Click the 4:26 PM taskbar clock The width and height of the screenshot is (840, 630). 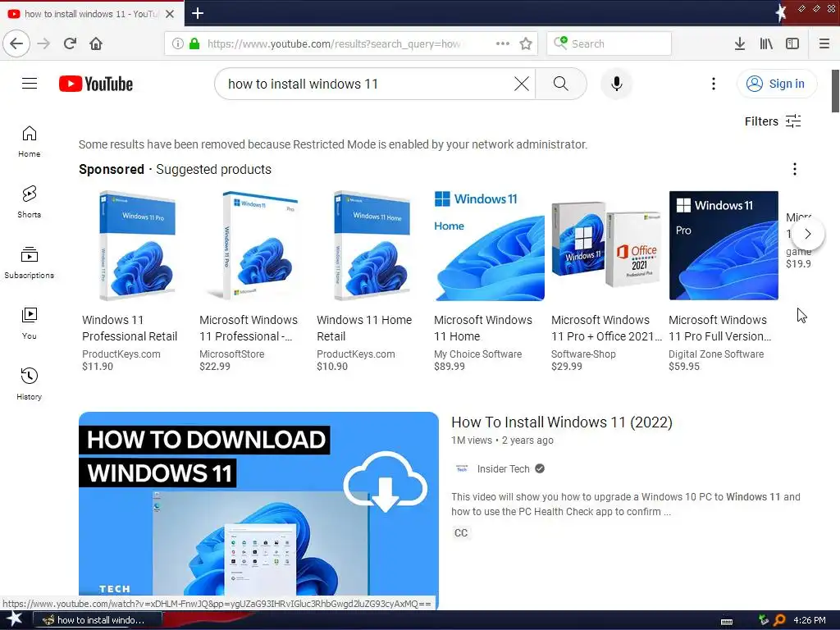pyautogui.click(x=810, y=620)
